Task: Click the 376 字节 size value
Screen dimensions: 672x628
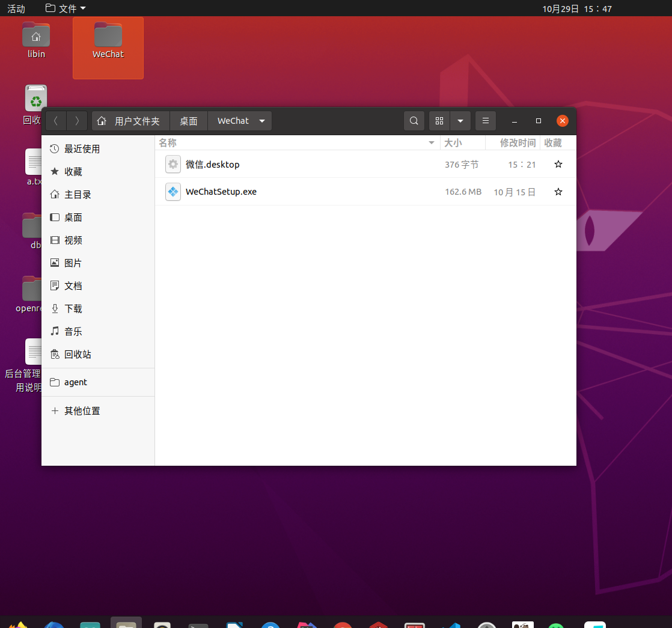Action: [x=462, y=165]
